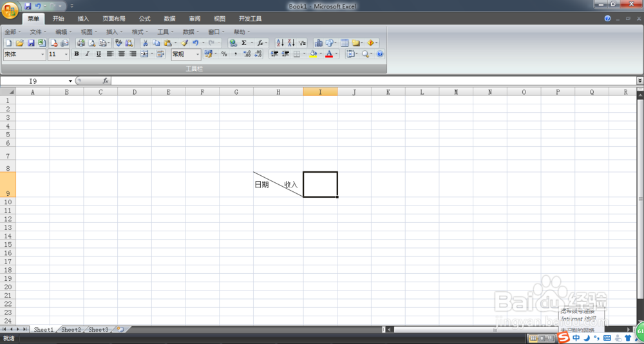Switch to the Sheet2 tab
The image size is (644, 344).
point(71,330)
